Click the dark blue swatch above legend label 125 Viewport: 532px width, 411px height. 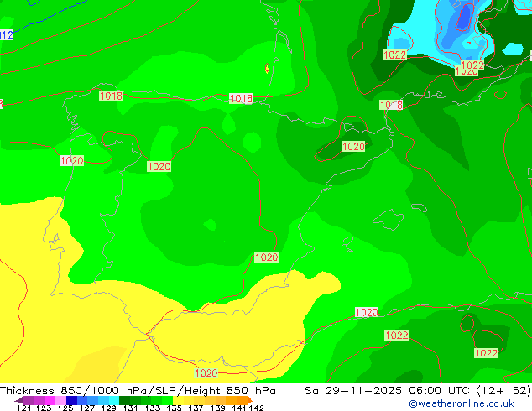point(71,400)
